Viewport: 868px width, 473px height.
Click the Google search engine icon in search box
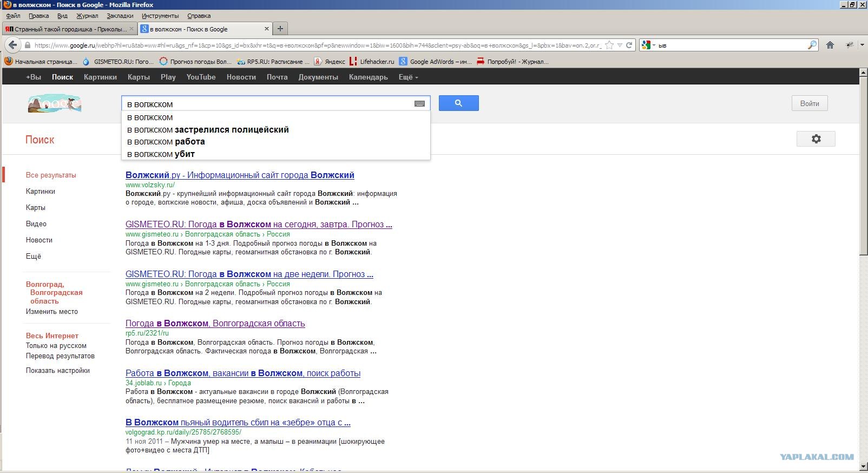point(646,45)
